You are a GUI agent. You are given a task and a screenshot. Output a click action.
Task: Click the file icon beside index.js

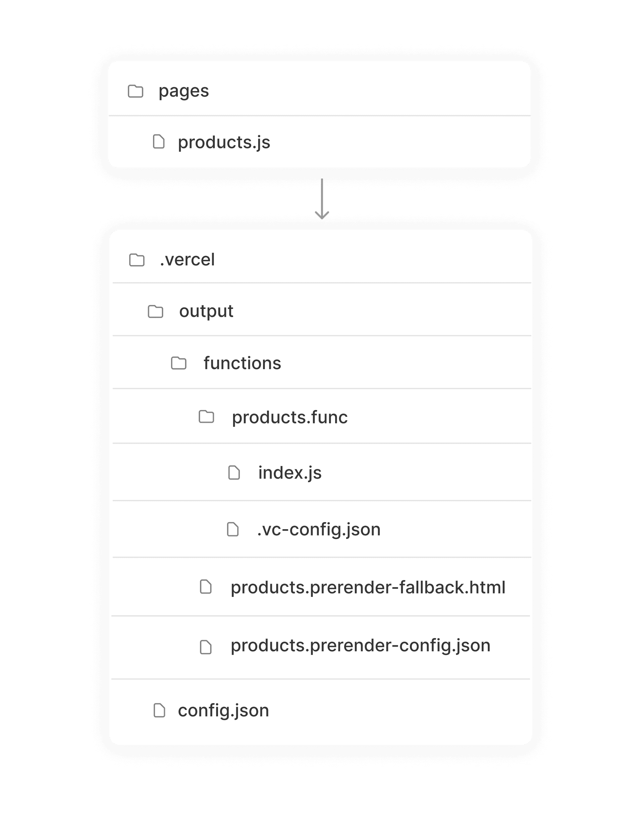pos(234,472)
